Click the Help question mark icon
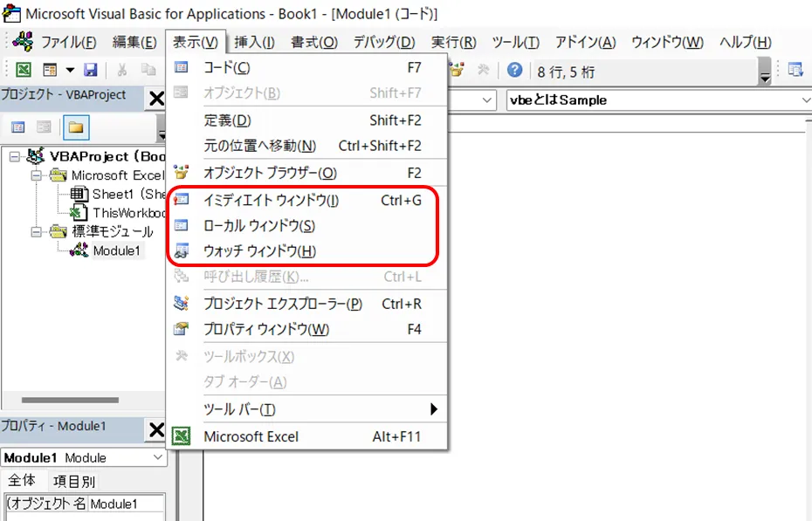 coord(515,70)
